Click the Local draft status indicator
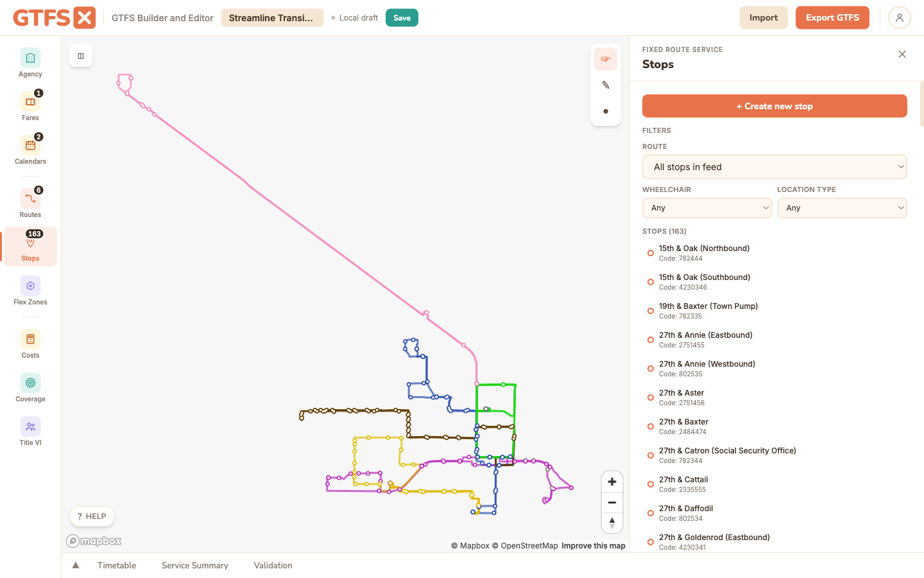This screenshot has height=578, width=924. (x=354, y=18)
